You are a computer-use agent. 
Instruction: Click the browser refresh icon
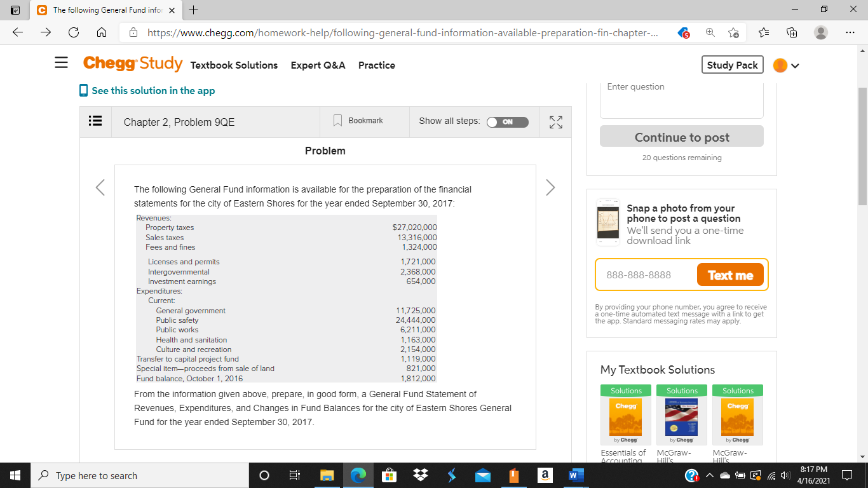[x=73, y=32]
